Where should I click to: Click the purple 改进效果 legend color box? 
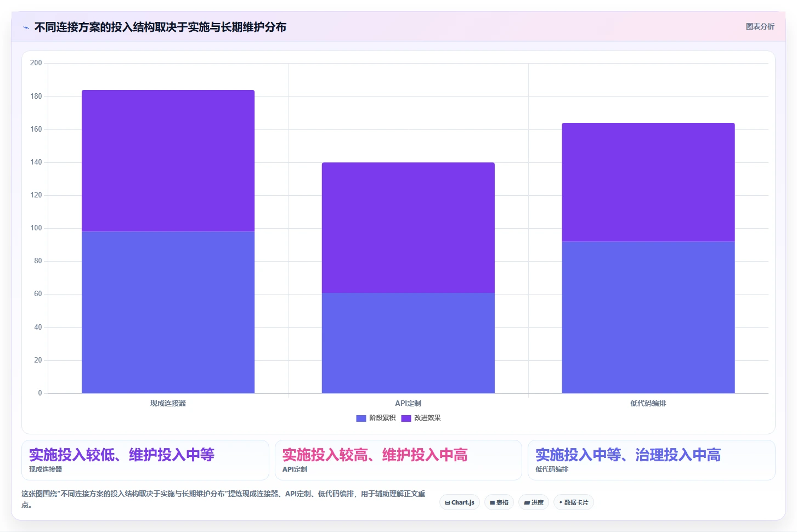[406, 418]
